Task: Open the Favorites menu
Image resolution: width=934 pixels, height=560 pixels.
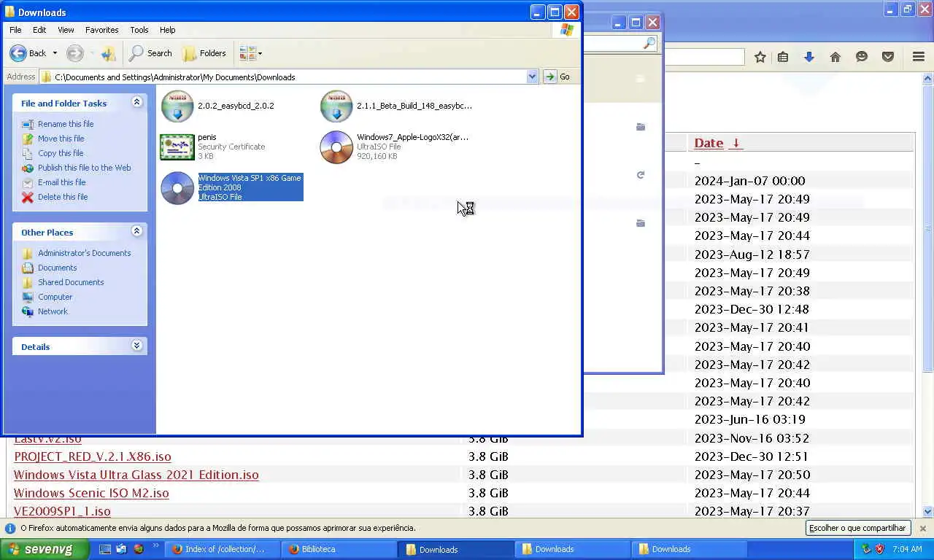Action: (101, 30)
